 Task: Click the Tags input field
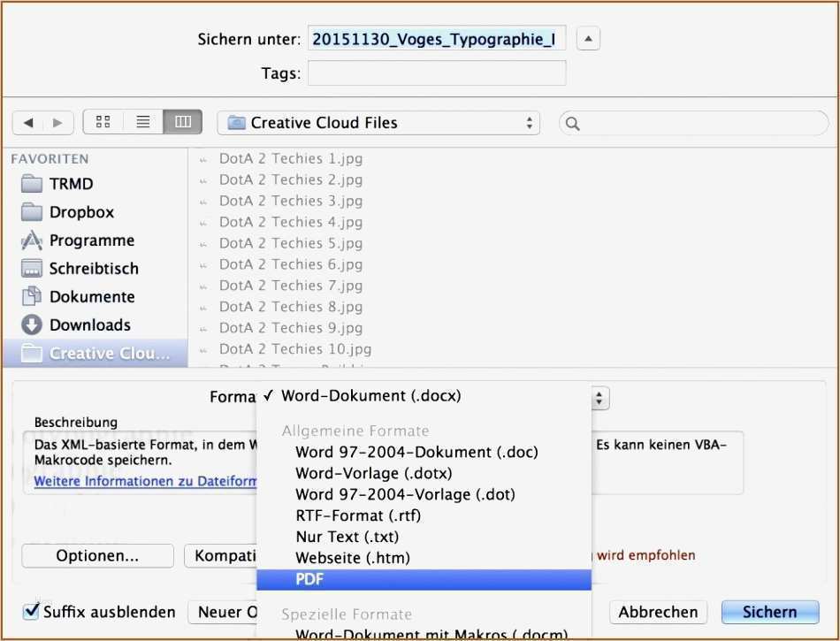(435, 73)
